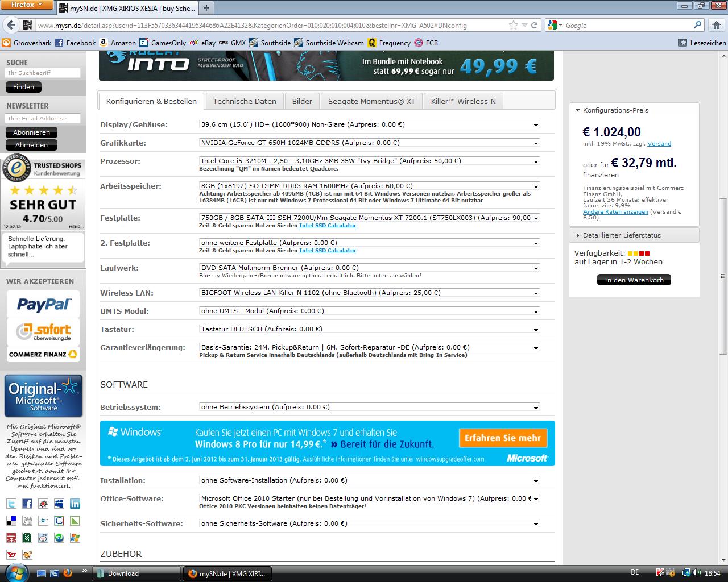Share page via Newsvine icon
Screen dimensions: 728x582
point(27,538)
